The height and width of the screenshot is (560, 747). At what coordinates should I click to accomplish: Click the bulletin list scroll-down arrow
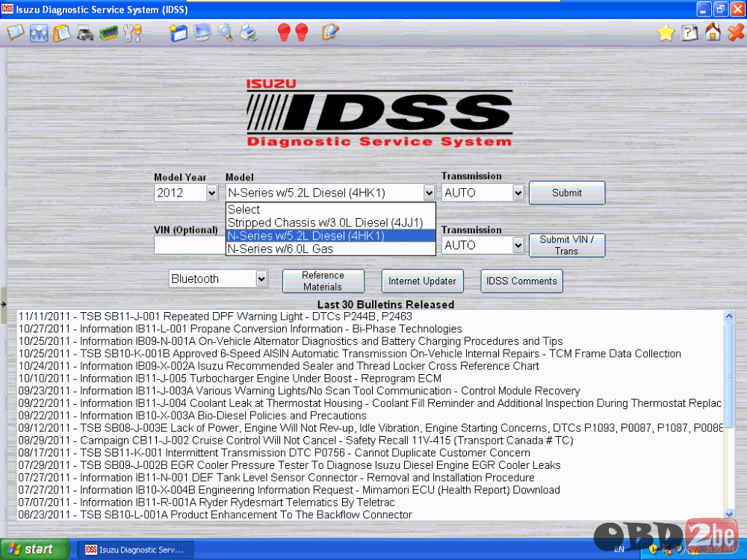[729, 514]
